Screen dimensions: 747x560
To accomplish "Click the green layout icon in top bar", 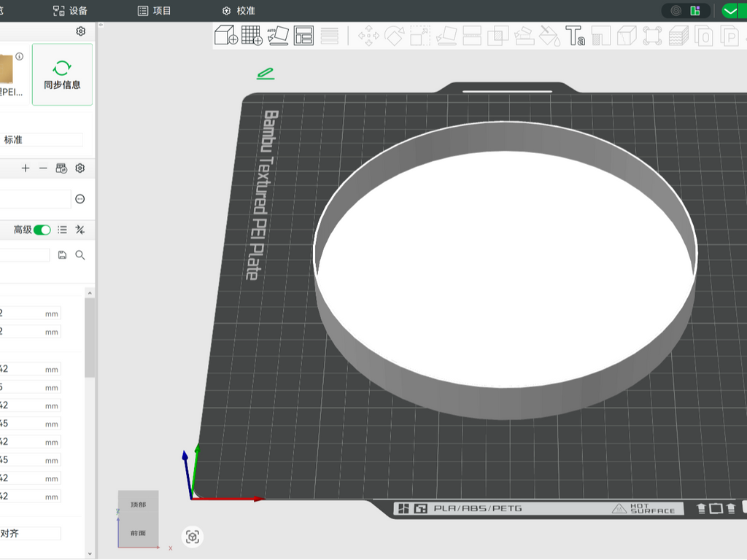I will pyautogui.click(x=695, y=10).
